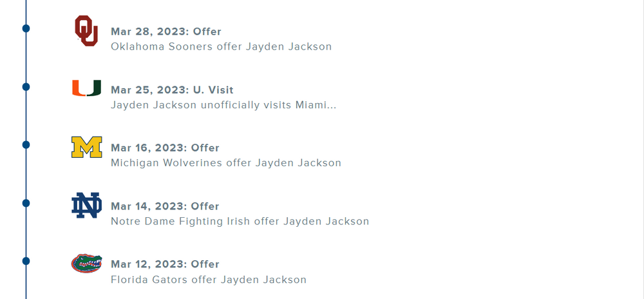Viewport: 644px width, 299px height.
Task: Click the Miami Hurricanes U logo
Action: pyautogui.click(x=86, y=88)
